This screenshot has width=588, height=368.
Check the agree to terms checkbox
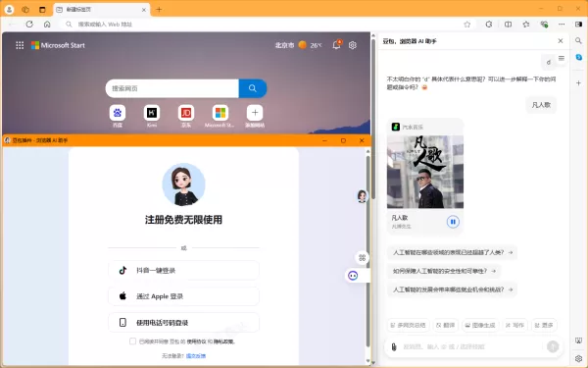coord(132,342)
